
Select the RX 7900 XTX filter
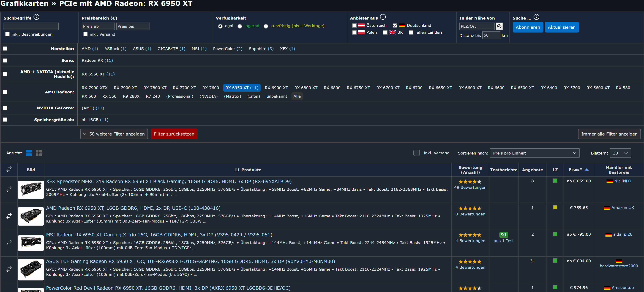(x=94, y=88)
